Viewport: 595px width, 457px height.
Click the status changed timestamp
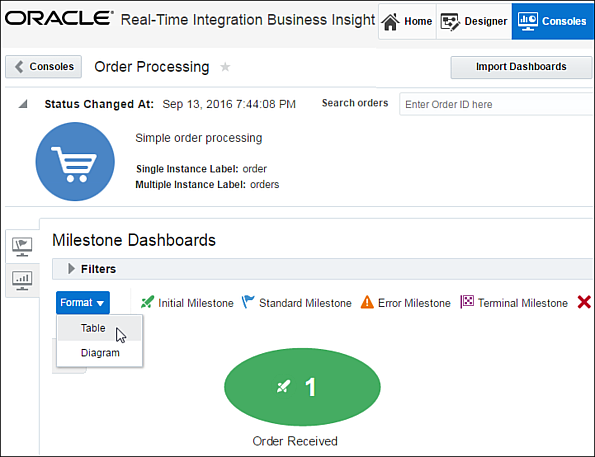coord(229,104)
